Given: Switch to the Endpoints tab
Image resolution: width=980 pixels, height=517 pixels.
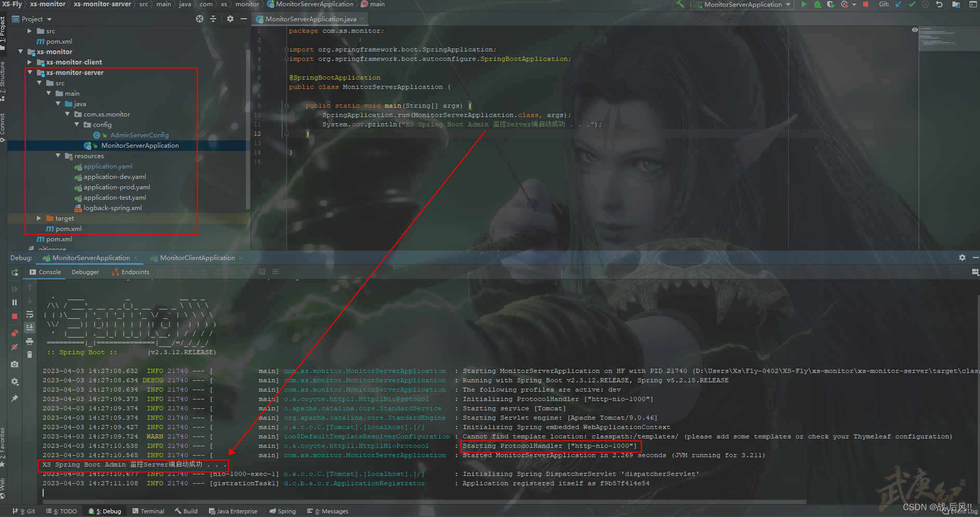Looking at the screenshot, I should pos(130,272).
